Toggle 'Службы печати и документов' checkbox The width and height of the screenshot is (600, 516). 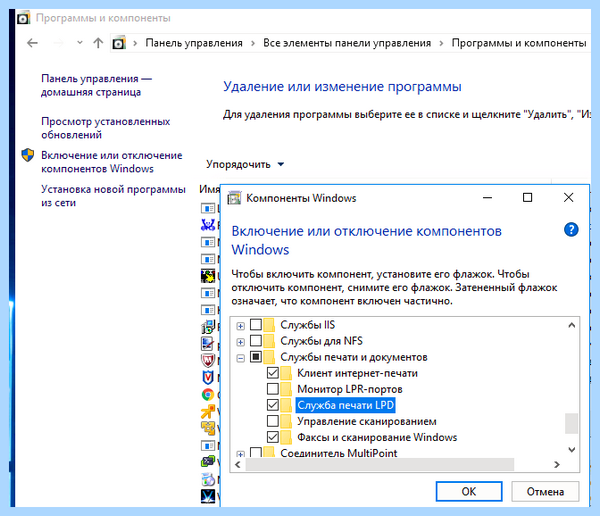[x=256, y=357]
